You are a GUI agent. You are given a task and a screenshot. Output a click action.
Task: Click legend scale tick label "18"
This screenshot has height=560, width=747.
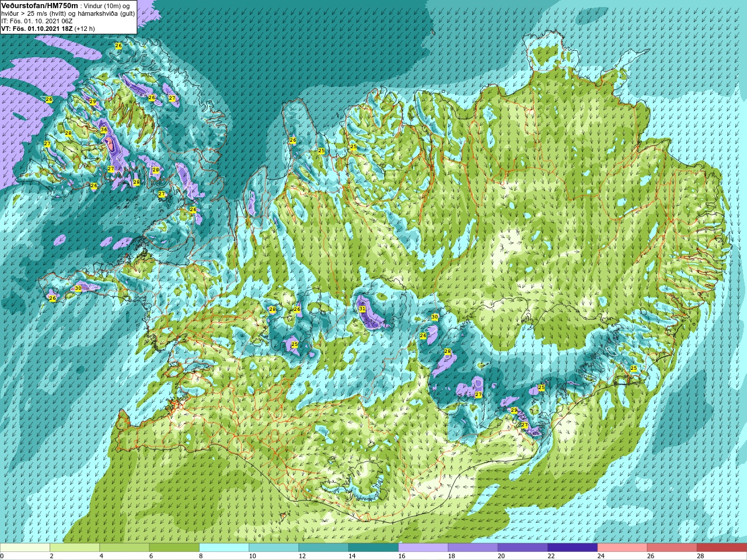point(452,556)
